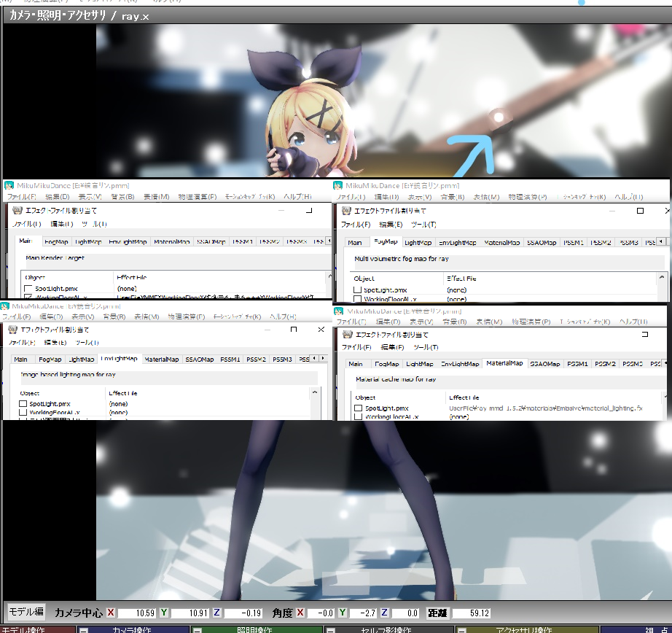Open 編集(E) menu in the fog map effect dialog

(x=391, y=225)
